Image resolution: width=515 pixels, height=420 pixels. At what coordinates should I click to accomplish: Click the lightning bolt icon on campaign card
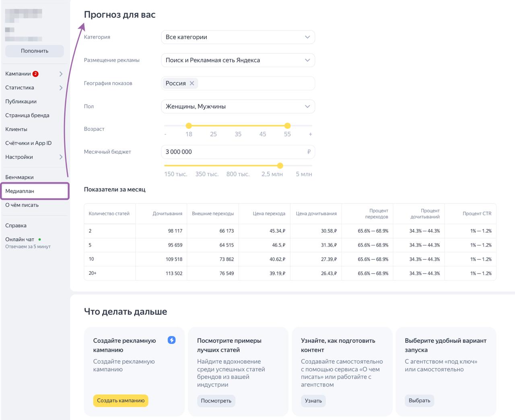click(x=171, y=340)
